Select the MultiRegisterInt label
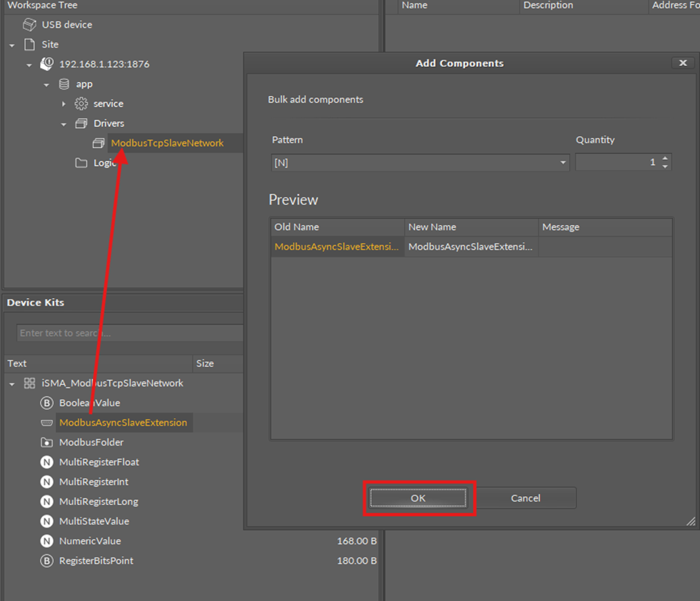Screen dimensions: 700x601 pos(94,482)
